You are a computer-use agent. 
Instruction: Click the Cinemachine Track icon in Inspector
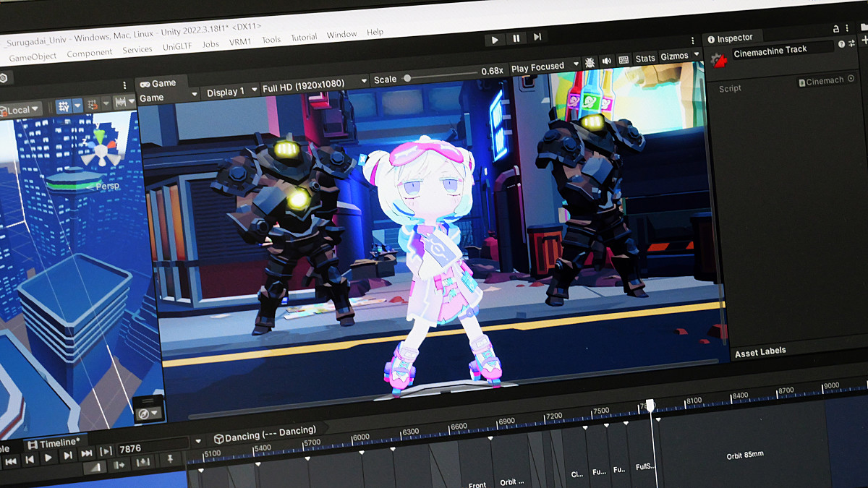tap(718, 60)
